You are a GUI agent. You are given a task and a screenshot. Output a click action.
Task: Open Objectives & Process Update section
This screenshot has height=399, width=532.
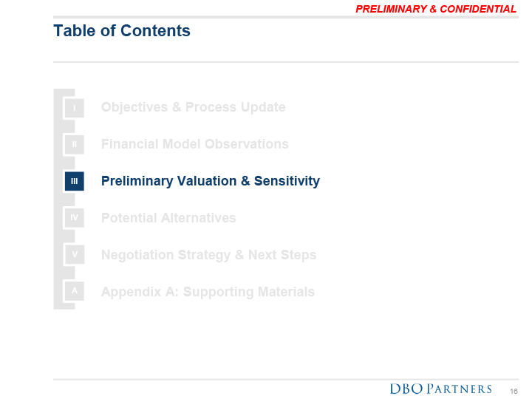click(x=193, y=107)
